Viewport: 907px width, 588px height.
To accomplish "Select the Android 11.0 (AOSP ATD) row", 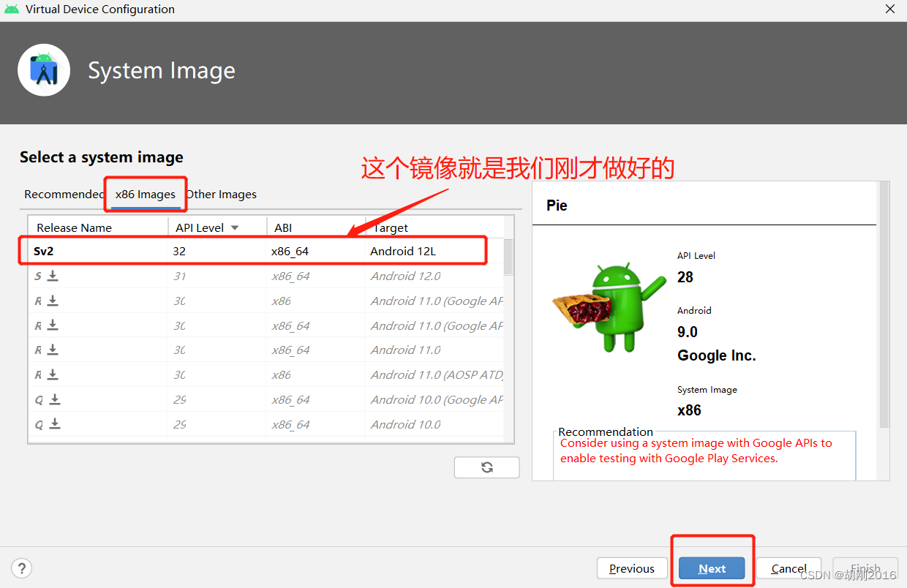I will (266, 374).
